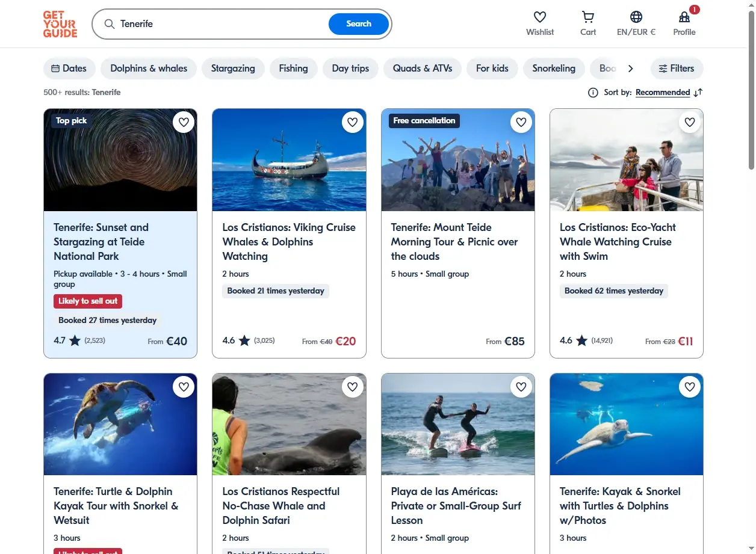Click the magnifier icon in search box
Image resolution: width=756 pixels, height=554 pixels.
coord(109,24)
